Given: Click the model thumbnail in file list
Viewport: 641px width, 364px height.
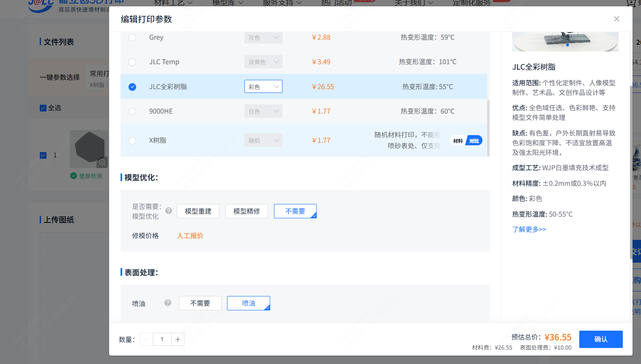Looking at the screenshot, I should (x=89, y=148).
